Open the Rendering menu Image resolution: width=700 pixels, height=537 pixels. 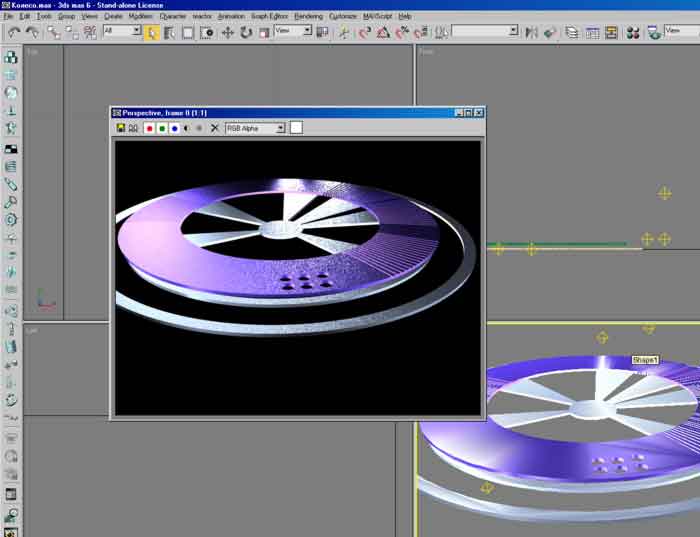pyautogui.click(x=308, y=17)
